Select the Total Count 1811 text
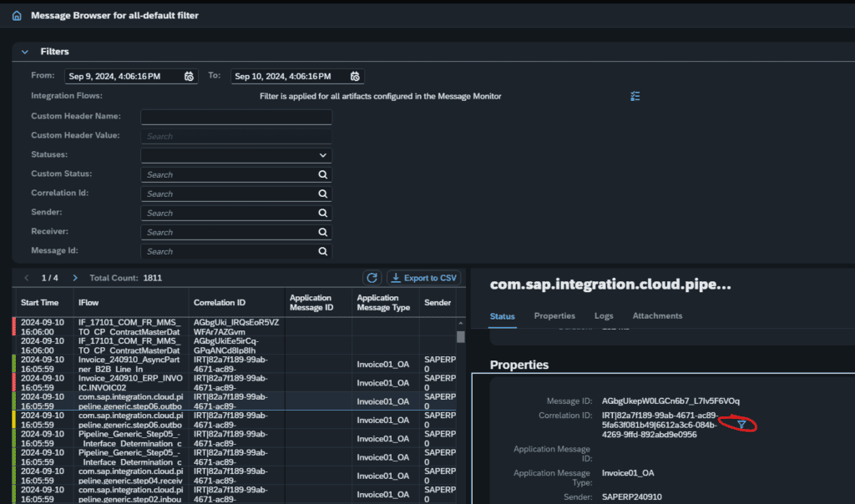Image resolution: width=855 pixels, height=504 pixels. (x=125, y=278)
